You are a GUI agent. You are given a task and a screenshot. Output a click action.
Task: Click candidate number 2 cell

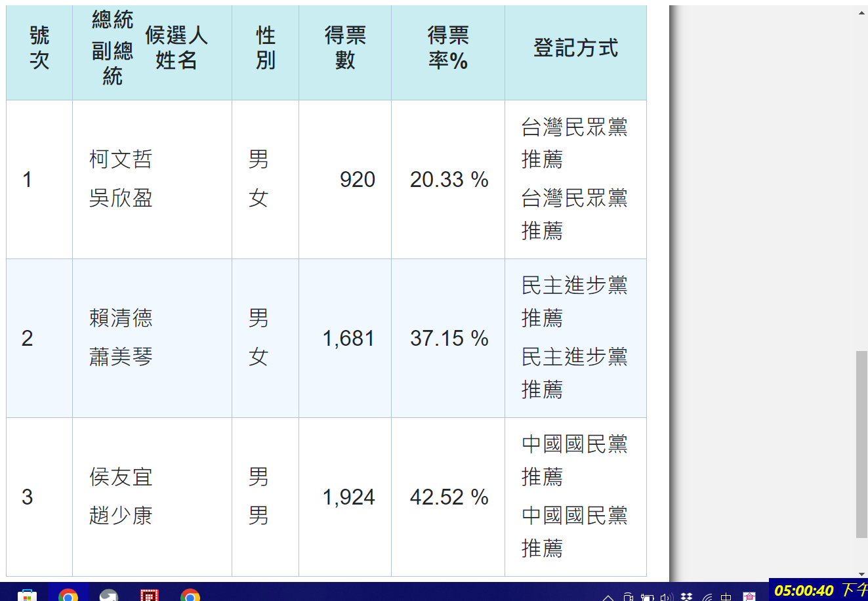coord(39,338)
